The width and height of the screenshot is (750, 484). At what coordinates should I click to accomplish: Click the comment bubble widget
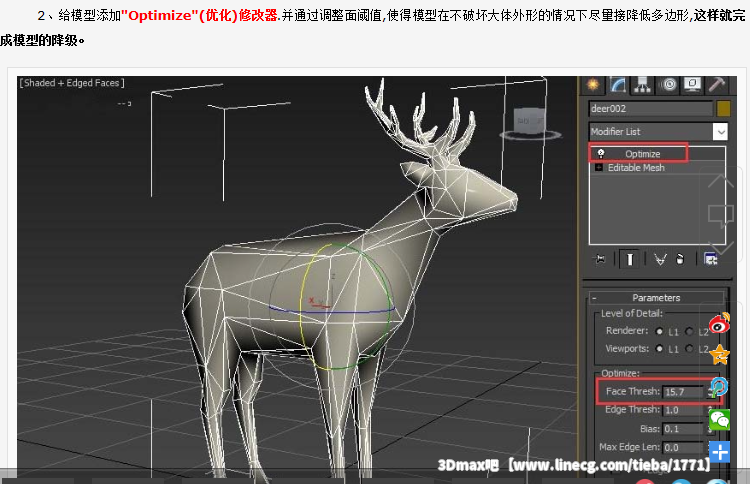pyautogui.click(x=721, y=216)
